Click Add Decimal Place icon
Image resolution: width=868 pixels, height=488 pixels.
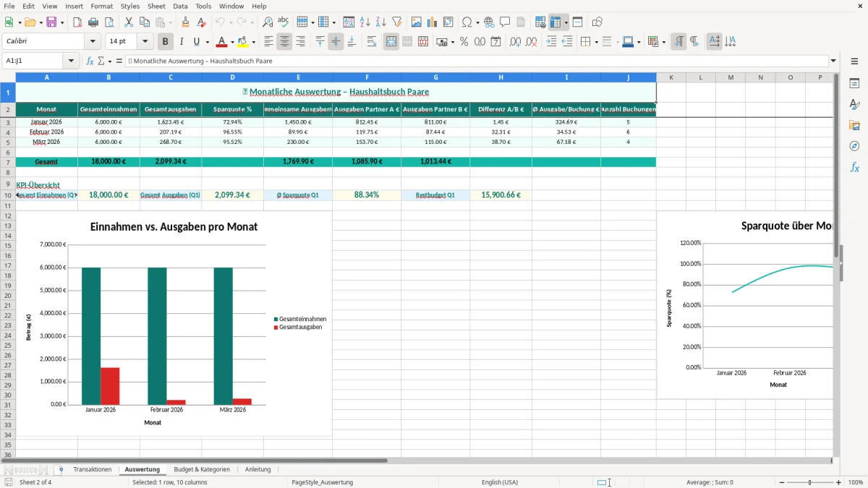point(516,42)
